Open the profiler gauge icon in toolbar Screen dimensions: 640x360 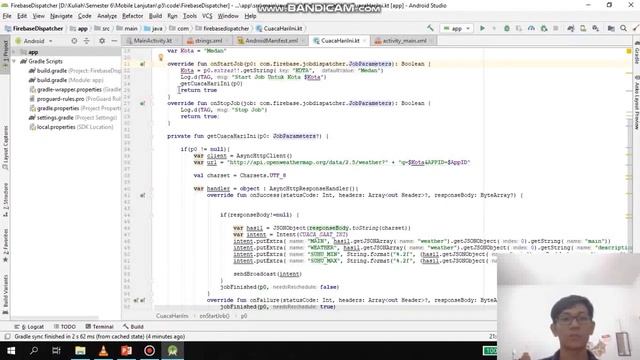531,28
